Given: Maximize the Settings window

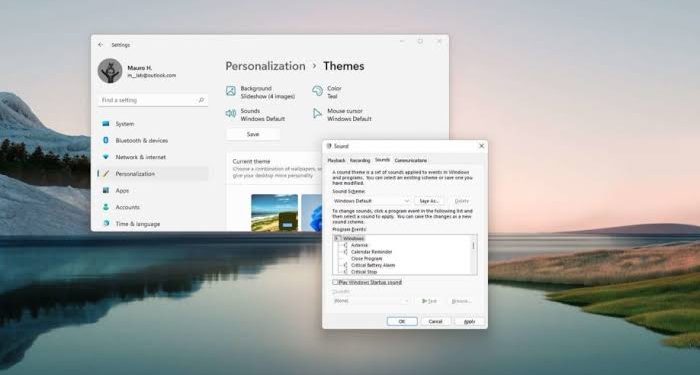Looking at the screenshot, I should pyautogui.click(x=420, y=41).
